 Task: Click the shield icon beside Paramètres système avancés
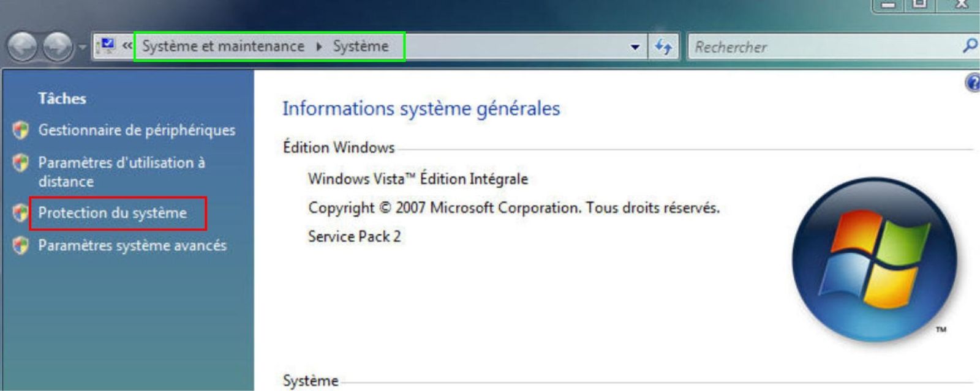pyautogui.click(x=21, y=245)
